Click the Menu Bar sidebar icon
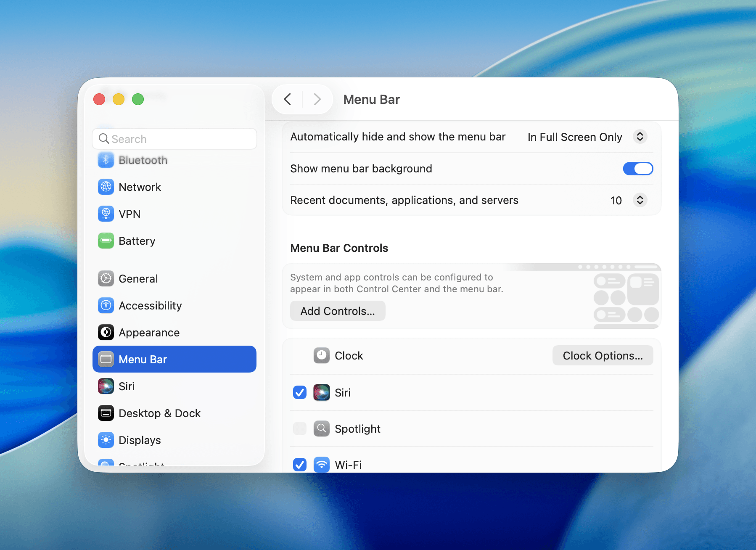 (106, 360)
